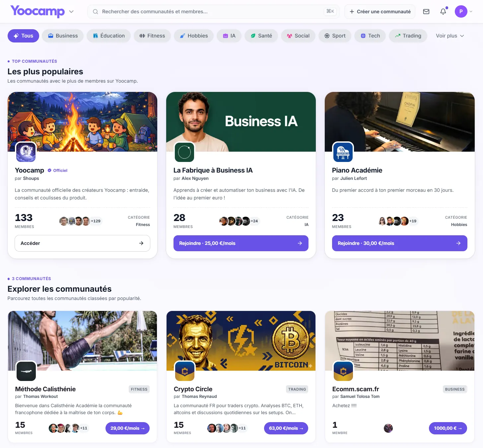The width and height of the screenshot is (483, 448).
Task: Click the Yoocamp astronaut community logo
Action: pos(26,152)
